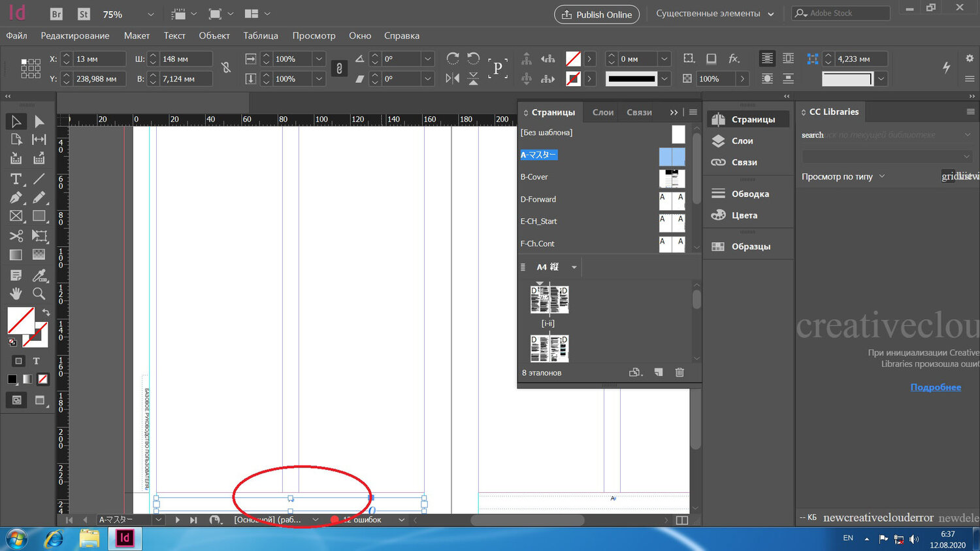Switch to Слои tab in panel
The width and height of the screenshot is (980, 551).
click(x=603, y=112)
